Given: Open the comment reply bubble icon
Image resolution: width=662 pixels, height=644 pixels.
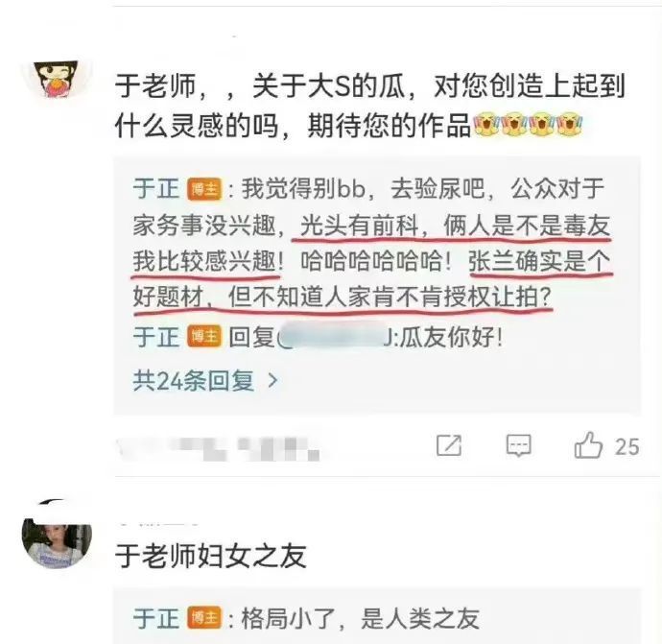Looking at the screenshot, I should pyautogui.click(x=518, y=445).
